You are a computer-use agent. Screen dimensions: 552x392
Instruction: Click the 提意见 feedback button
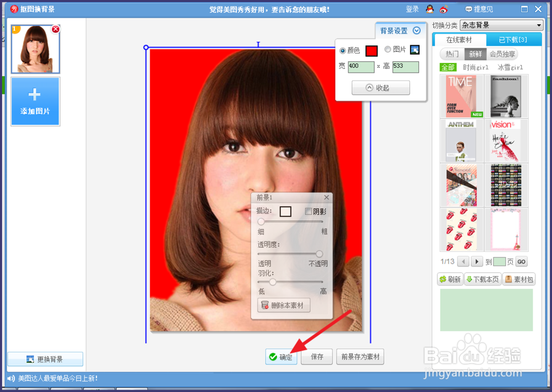point(479,9)
